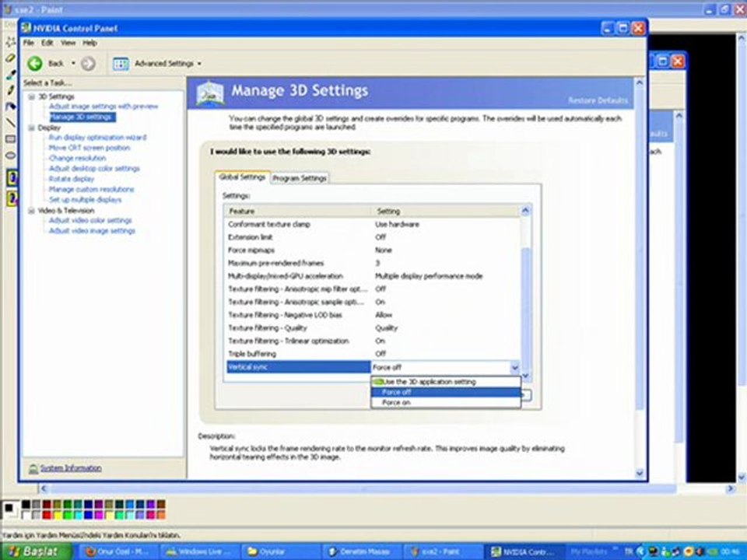Switch to the Global Settings tab
Screen dimensions: 747x560
242,177
